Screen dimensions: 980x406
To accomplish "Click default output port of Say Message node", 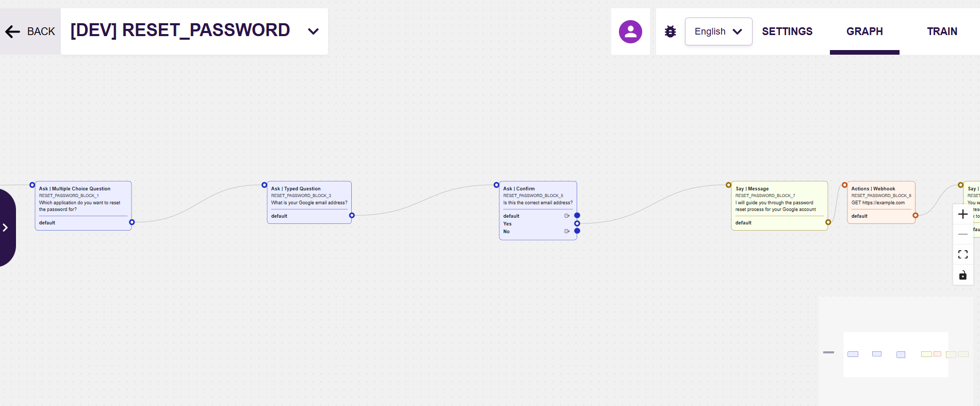I will pyautogui.click(x=828, y=222).
